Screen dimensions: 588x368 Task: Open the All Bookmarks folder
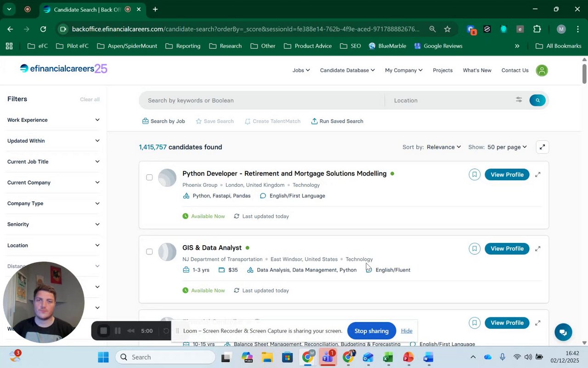559,46
